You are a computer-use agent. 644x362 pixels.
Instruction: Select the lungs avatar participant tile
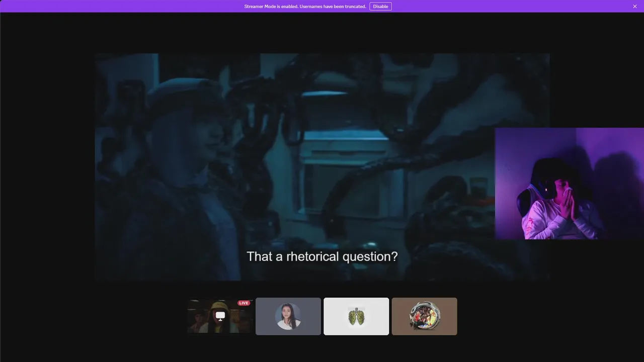click(356, 316)
